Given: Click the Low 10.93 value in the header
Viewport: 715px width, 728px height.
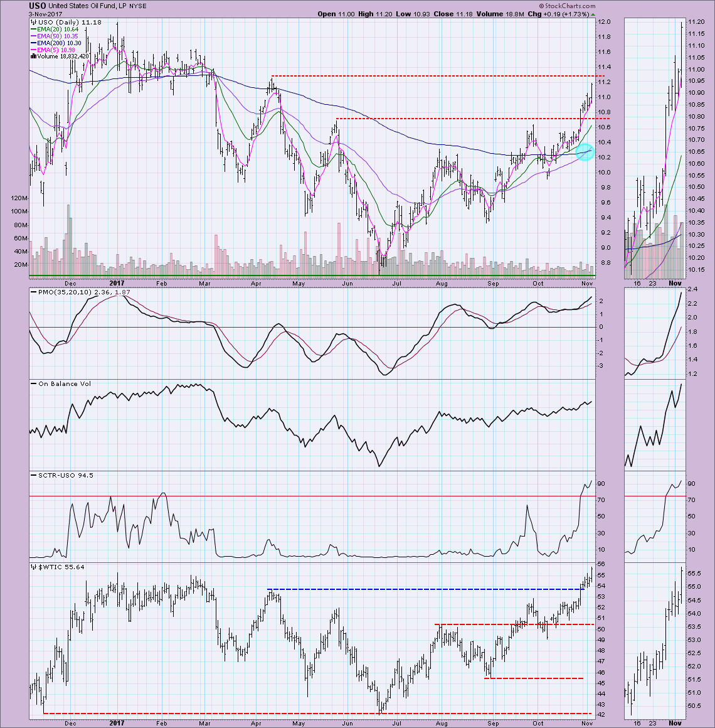Looking at the screenshot, I should [x=413, y=14].
